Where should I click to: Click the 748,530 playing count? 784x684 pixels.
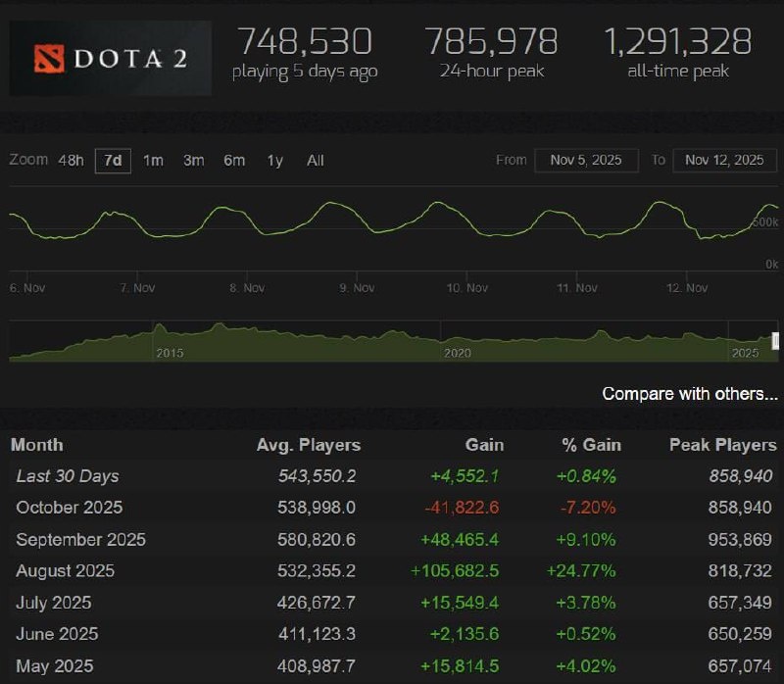pos(305,41)
